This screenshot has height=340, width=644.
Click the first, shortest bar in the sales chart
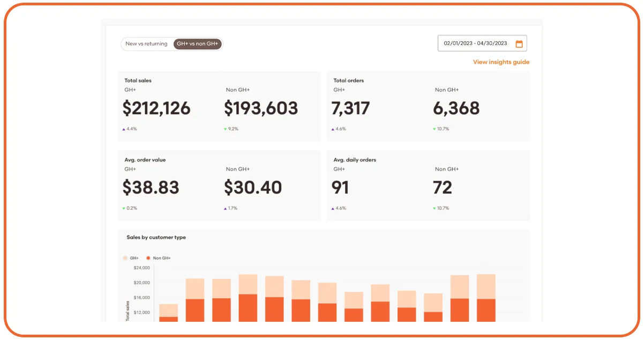pos(168,313)
